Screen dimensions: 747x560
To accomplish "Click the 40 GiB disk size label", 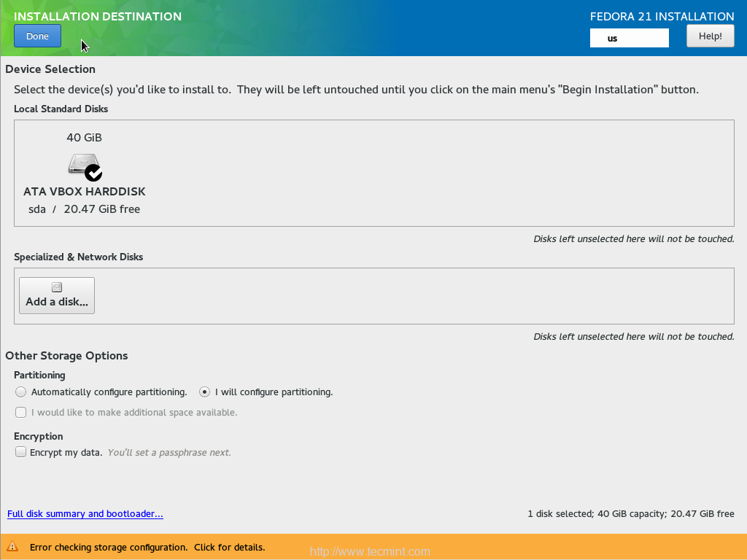I will tap(85, 138).
